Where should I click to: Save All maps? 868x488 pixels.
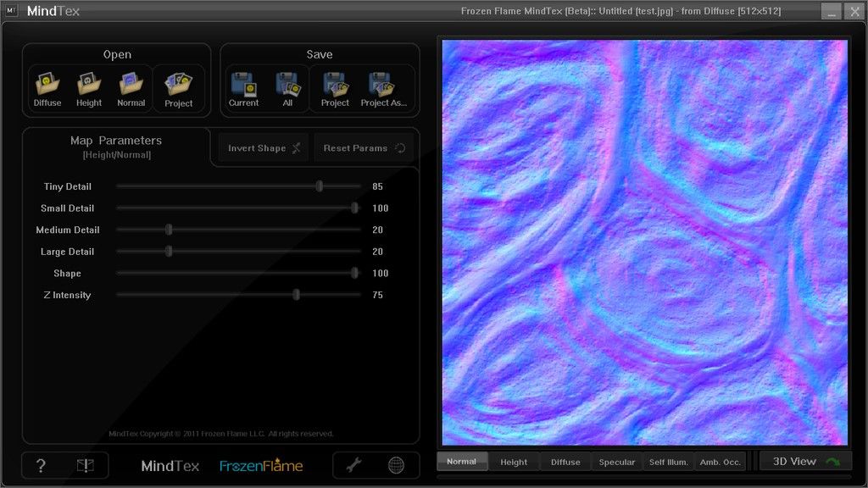click(287, 90)
